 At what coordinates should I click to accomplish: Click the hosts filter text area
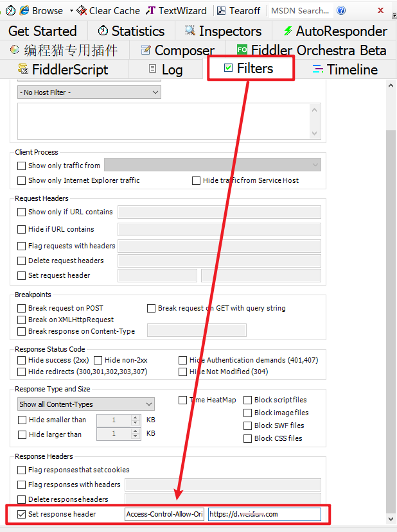tap(169, 121)
